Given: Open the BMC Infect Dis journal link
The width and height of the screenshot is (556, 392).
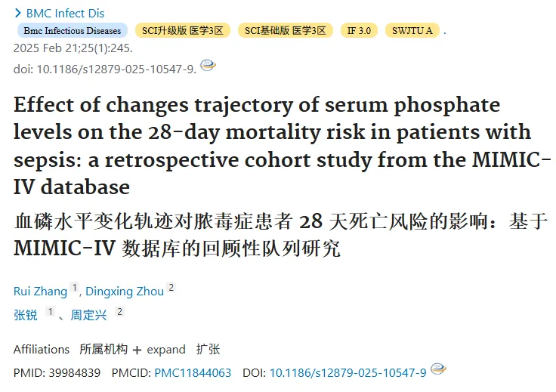Looking at the screenshot, I should pos(65,14).
